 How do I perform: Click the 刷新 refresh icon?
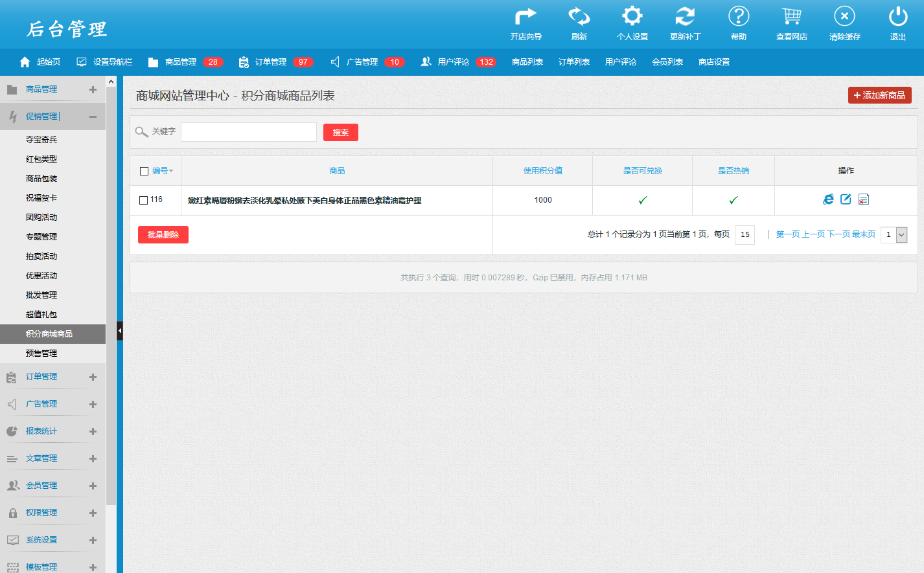579,17
